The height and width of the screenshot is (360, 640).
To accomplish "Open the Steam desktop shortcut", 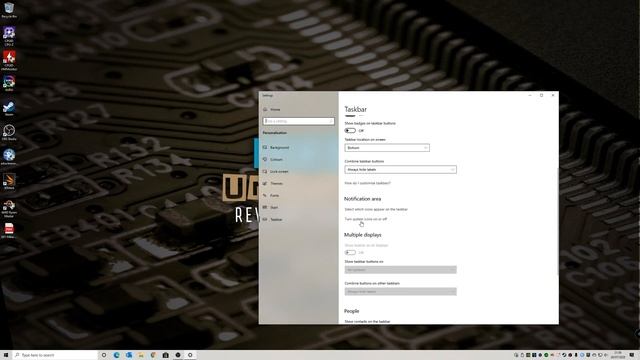I will click(9, 109).
